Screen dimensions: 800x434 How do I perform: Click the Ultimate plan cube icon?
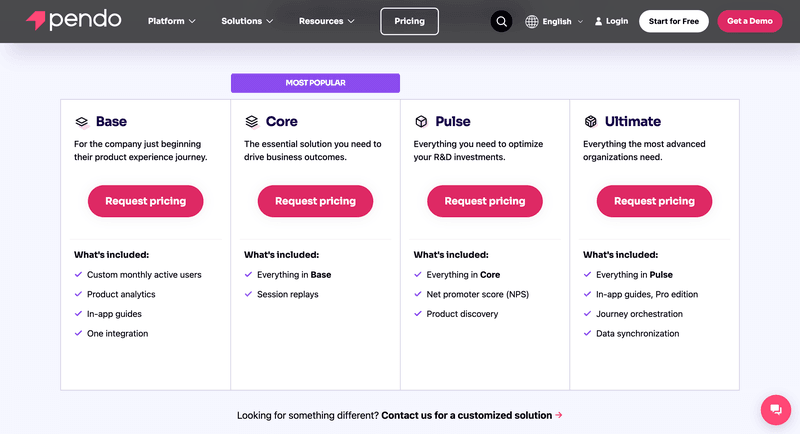click(x=591, y=122)
